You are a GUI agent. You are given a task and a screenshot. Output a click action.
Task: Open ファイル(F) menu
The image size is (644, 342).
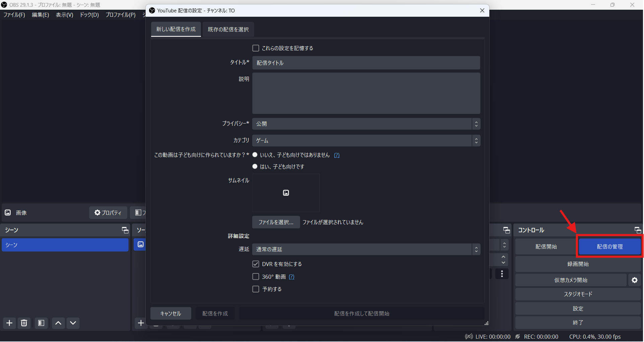pos(14,15)
